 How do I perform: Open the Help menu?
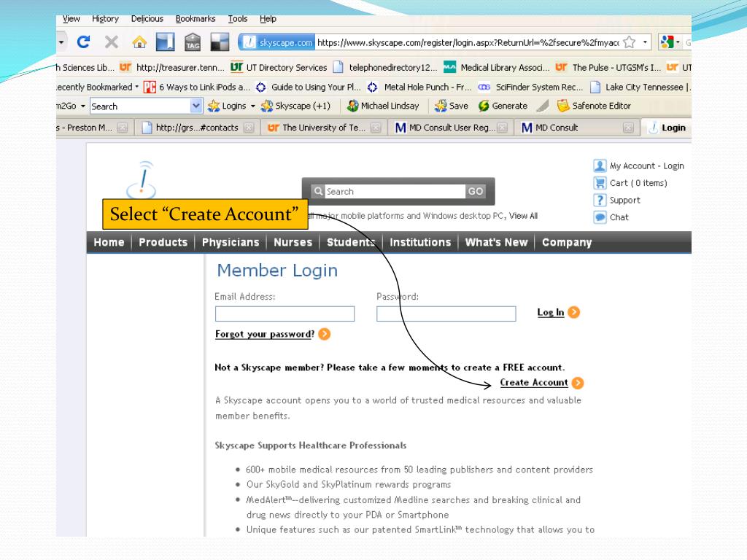pos(268,18)
